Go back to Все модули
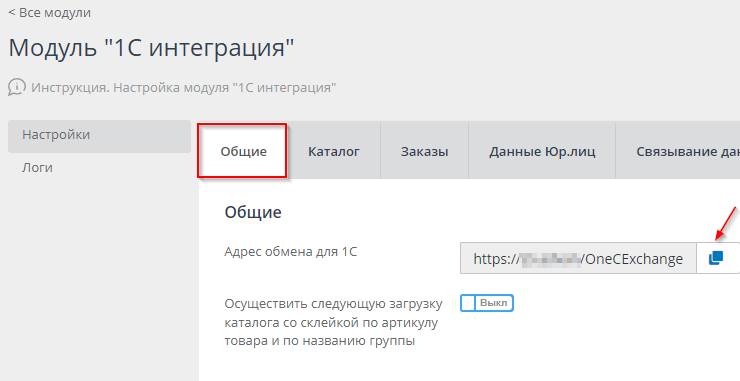 point(50,13)
